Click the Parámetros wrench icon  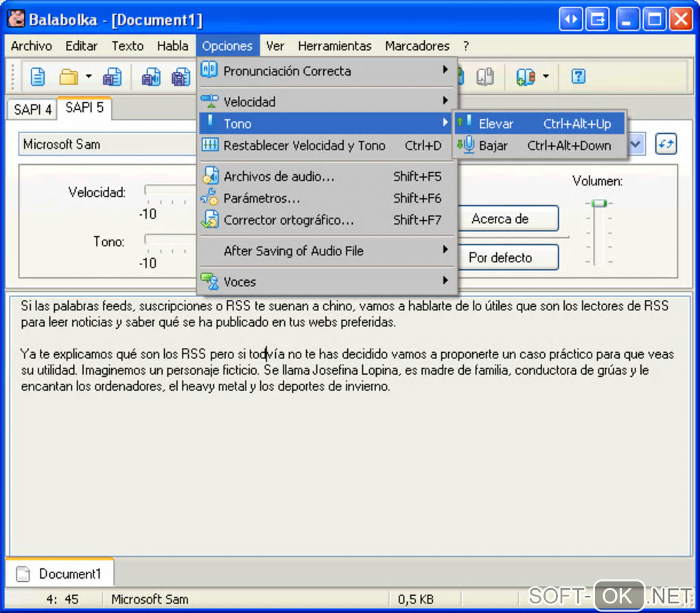point(209,197)
